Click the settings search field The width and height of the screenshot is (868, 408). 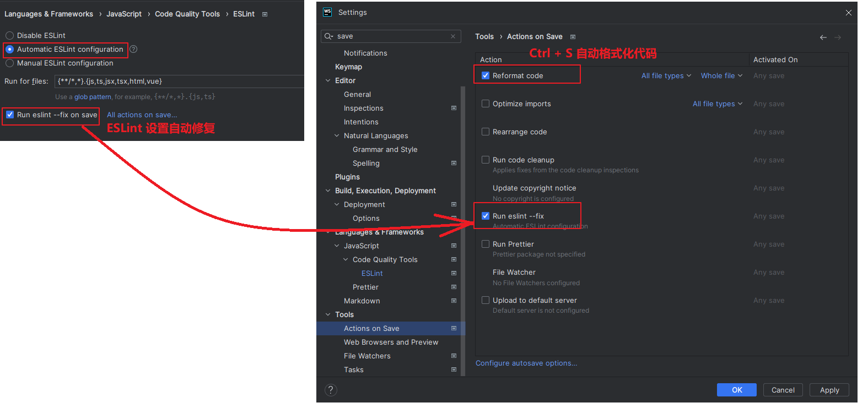pos(391,36)
